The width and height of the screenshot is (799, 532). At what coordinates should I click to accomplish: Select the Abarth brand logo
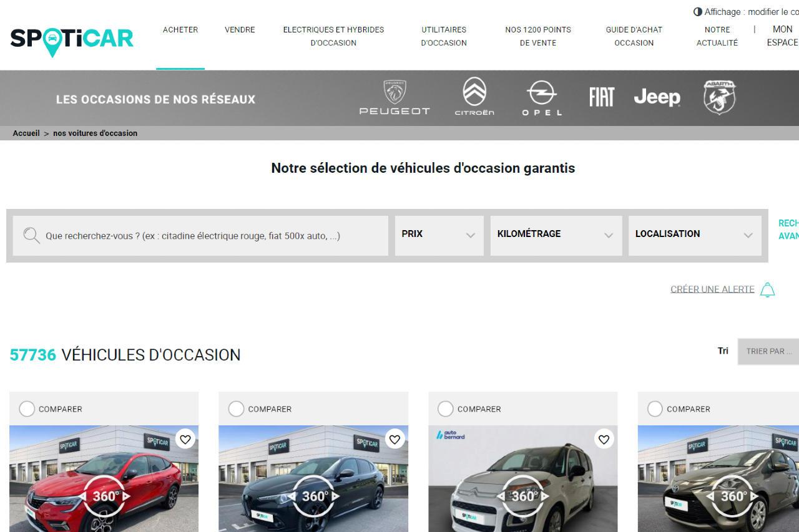pos(718,97)
